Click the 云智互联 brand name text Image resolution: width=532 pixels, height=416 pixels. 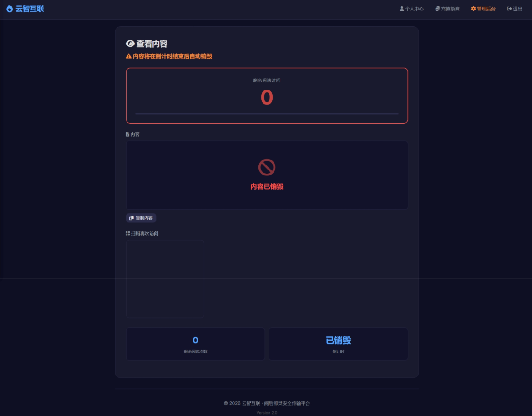(x=30, y=9)
